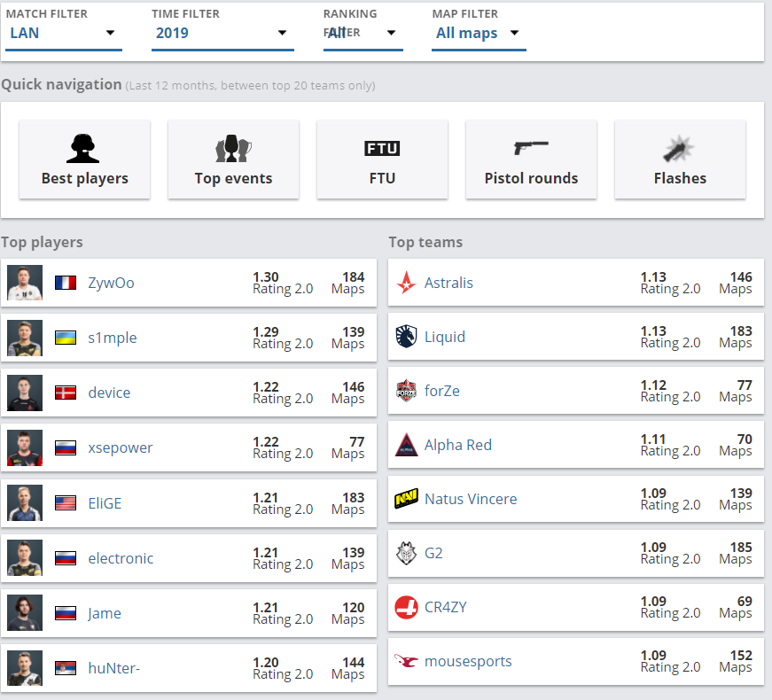Open s1mple's player profile link
This screenshot has width=772, height=700.
(113, 338)
